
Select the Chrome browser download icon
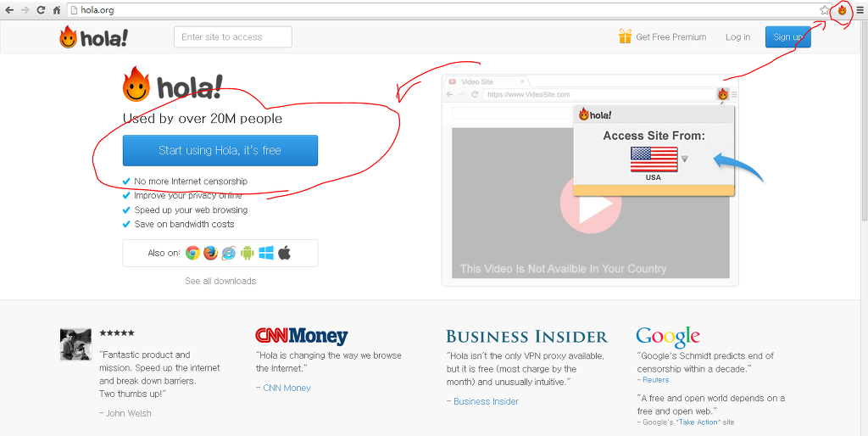click(x=192, y=253)
